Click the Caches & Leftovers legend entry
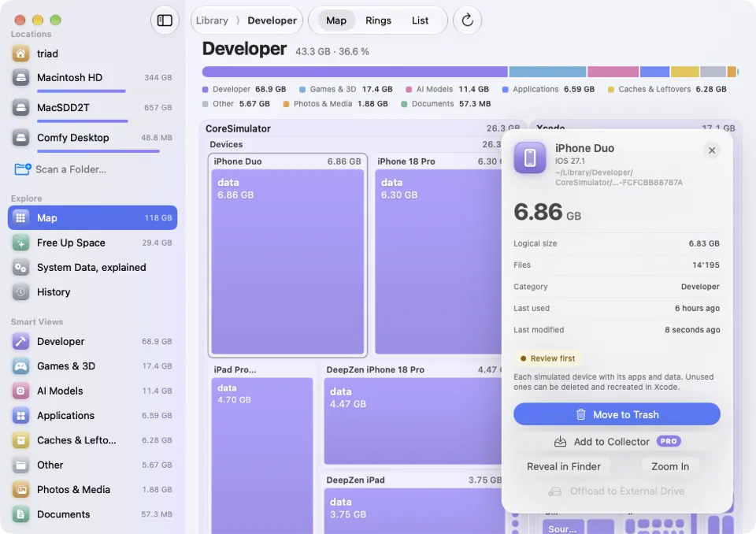 pos(667,89)
